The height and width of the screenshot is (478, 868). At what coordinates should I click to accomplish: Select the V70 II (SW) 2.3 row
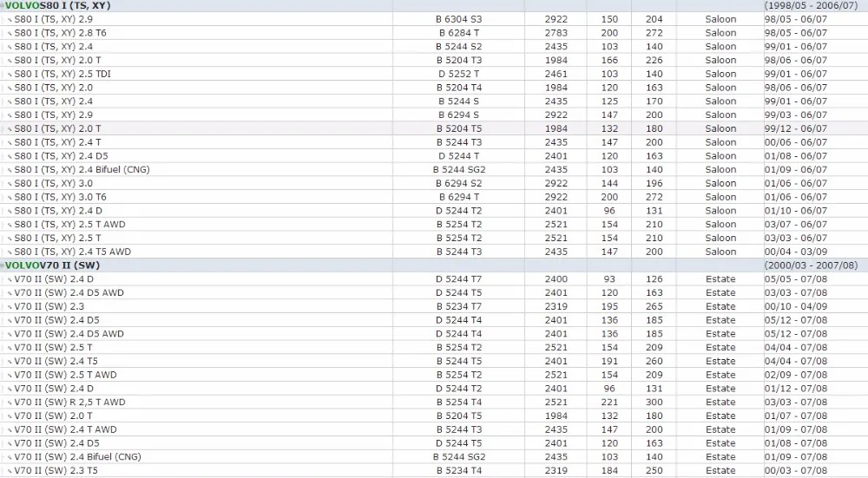point(434,306)
